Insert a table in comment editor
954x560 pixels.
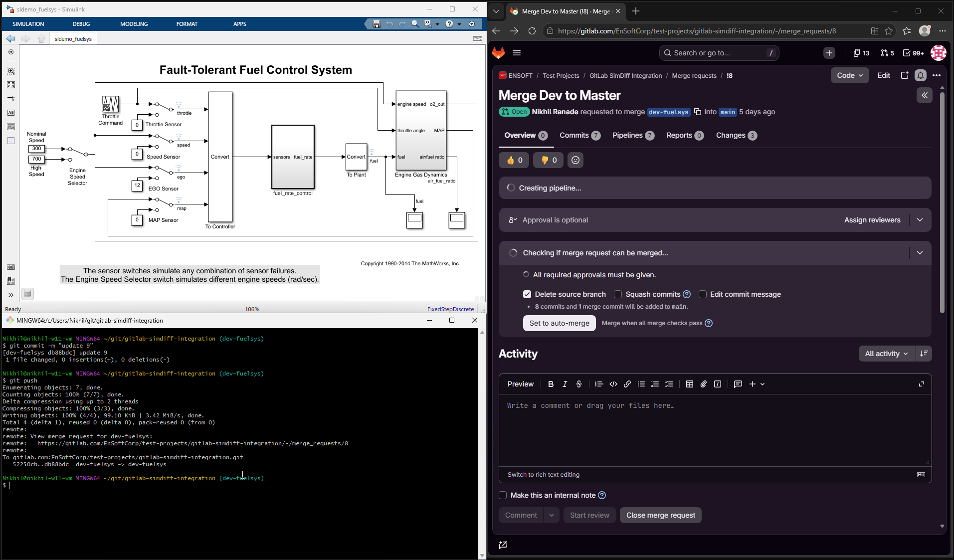click(690, 384)
